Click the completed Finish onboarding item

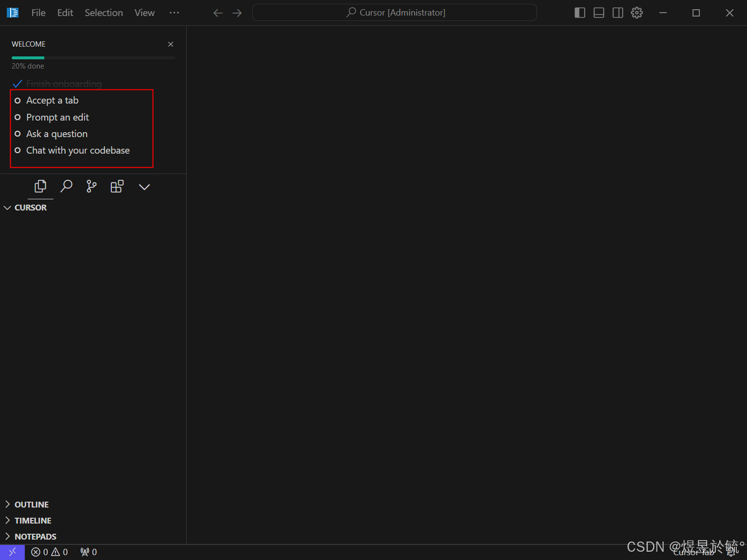pyautogui.click(x=64, y=84)
